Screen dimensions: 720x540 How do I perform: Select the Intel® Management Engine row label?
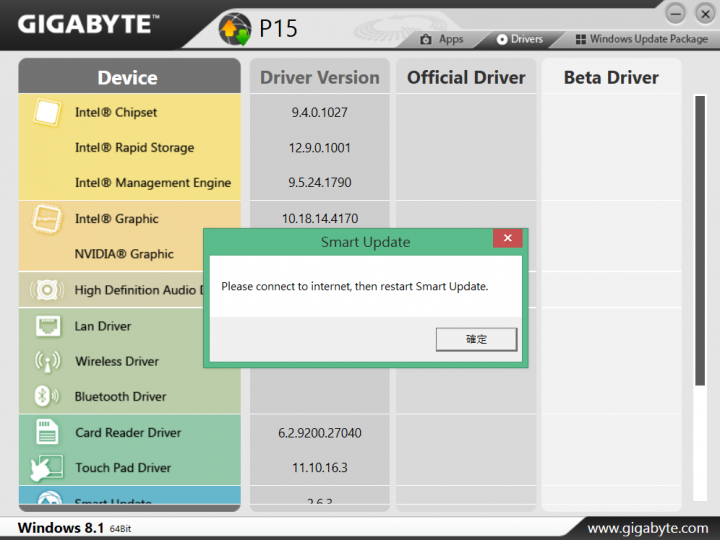point(153,183)
